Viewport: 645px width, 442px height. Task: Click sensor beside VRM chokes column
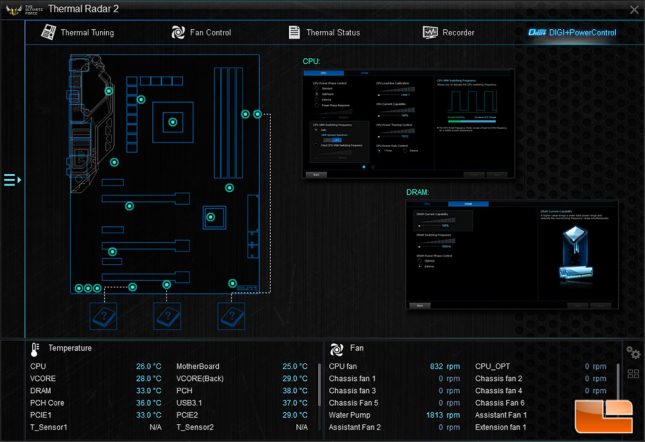click(141, 100)
